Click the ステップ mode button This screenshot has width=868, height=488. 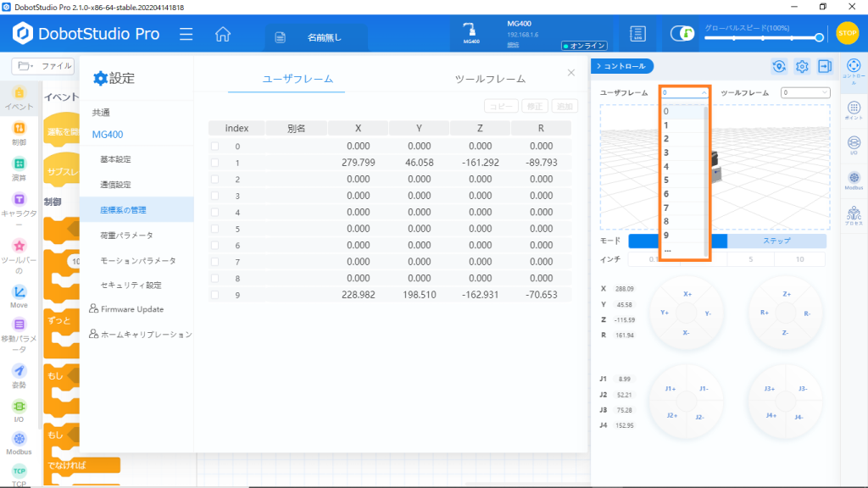[776, 241]
